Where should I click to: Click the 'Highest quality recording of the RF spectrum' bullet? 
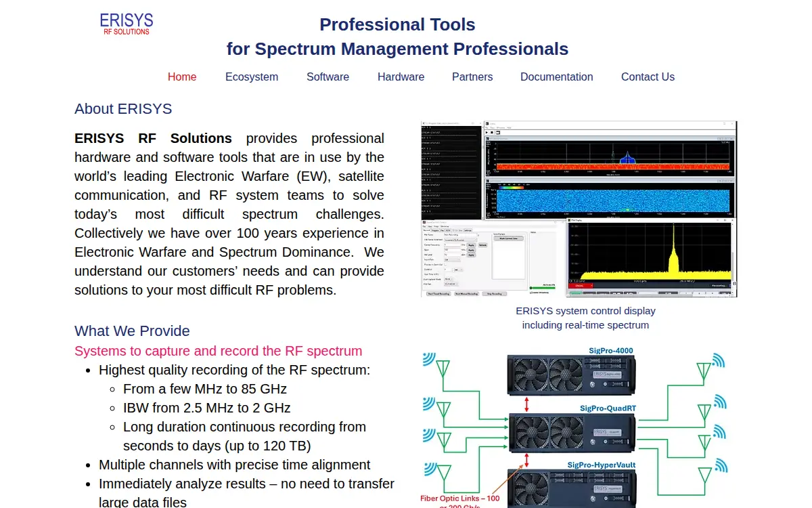(235, 370)
